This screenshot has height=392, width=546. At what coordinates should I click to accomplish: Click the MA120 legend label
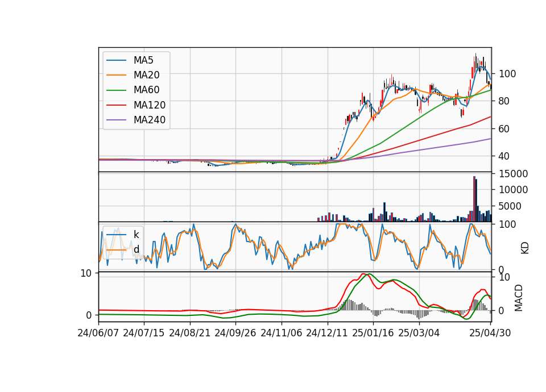(150, 105)
